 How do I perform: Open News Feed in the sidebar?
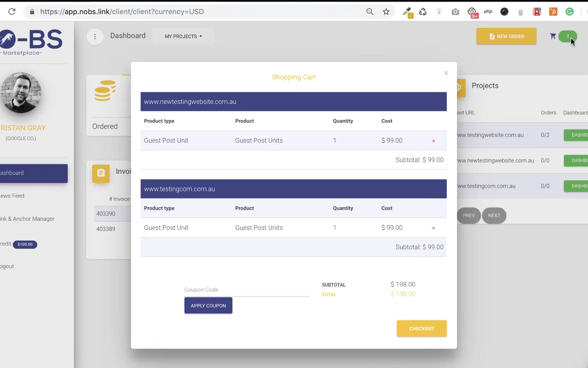pos(13,196)
